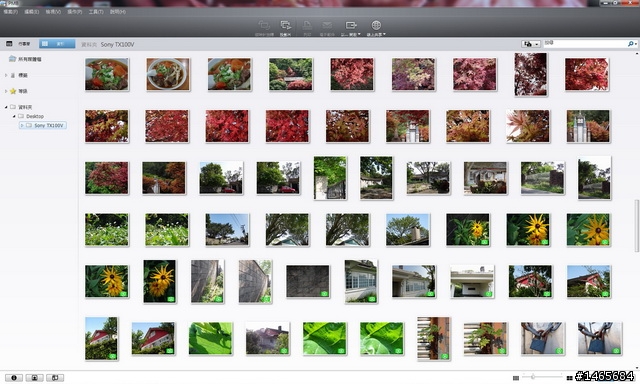Open the dropdown arrow next to online sharing
The height and width of the screenshot is (384, 640).
pos(384,34)
